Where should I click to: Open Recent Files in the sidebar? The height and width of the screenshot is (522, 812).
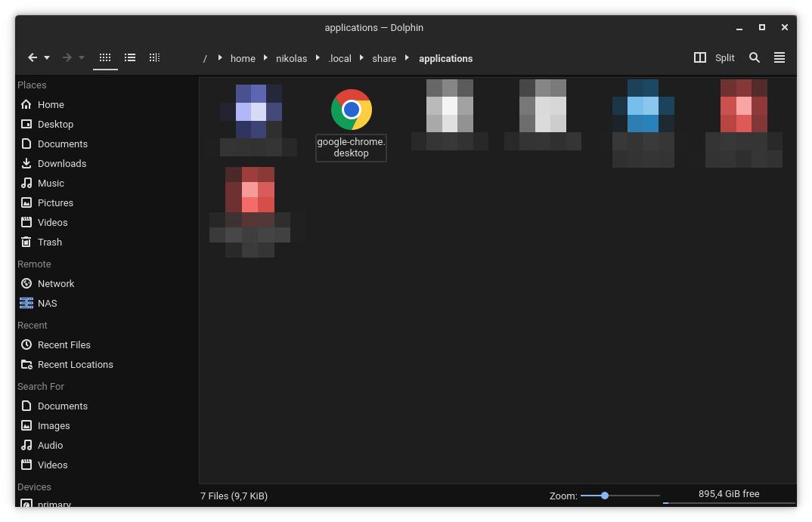click(64, 344)
